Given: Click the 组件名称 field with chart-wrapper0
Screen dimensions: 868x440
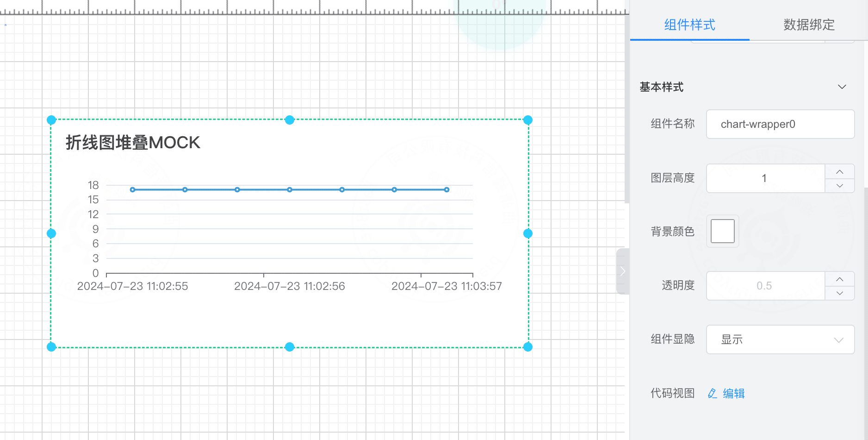Looking at the screenshot, I should [780, 124].
